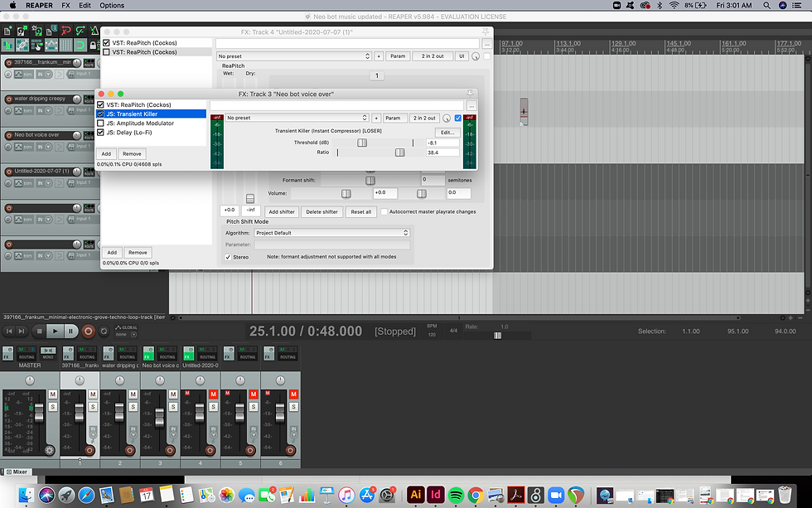This screenshot has height=508, width=812.
Task: Unmute mixer channel 4 red M button
Action: click(x=214, y=394)
